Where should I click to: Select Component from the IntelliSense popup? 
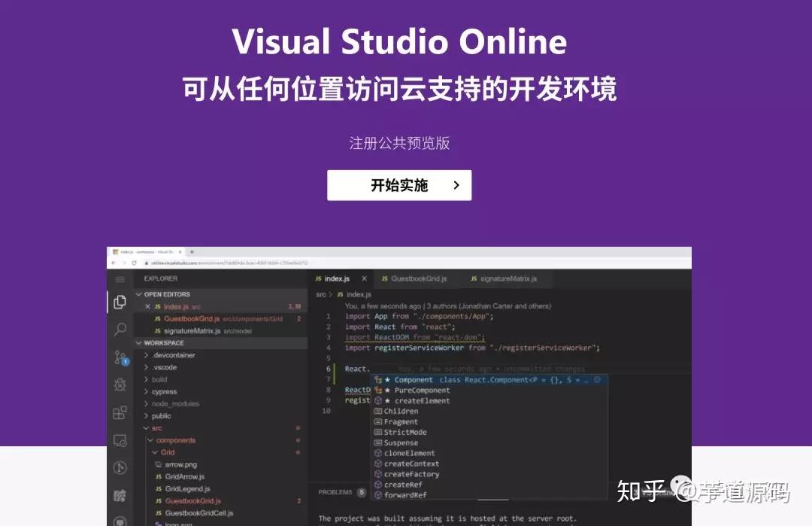pos(415,379)
